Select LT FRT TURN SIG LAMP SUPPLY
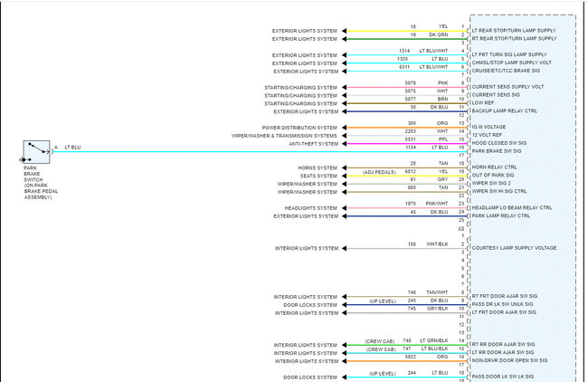The width and height of the screenshot is (588, 382). [x=509, y=54]
